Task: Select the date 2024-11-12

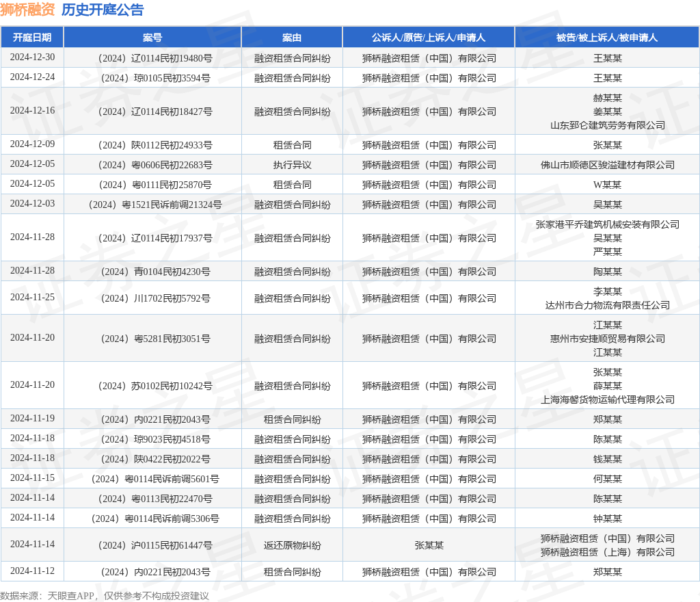Action: [32, 571]
